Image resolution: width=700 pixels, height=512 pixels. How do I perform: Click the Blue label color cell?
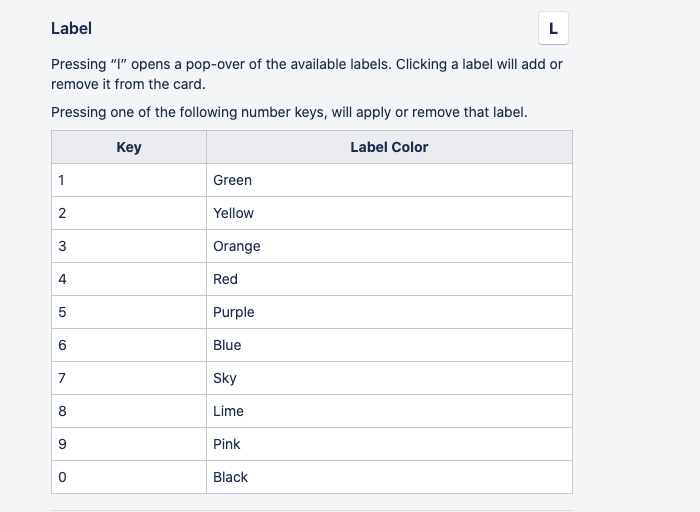point(227,345)
